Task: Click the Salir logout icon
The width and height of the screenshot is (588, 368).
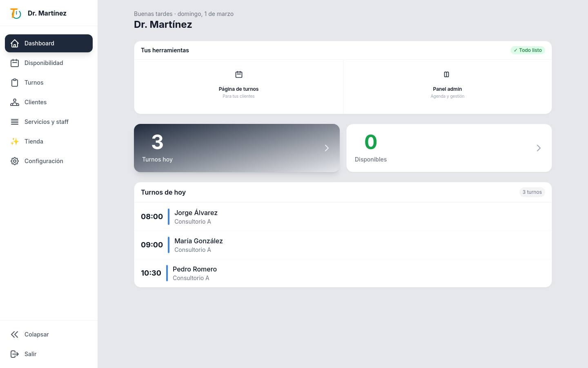Action: pos(15,354)
